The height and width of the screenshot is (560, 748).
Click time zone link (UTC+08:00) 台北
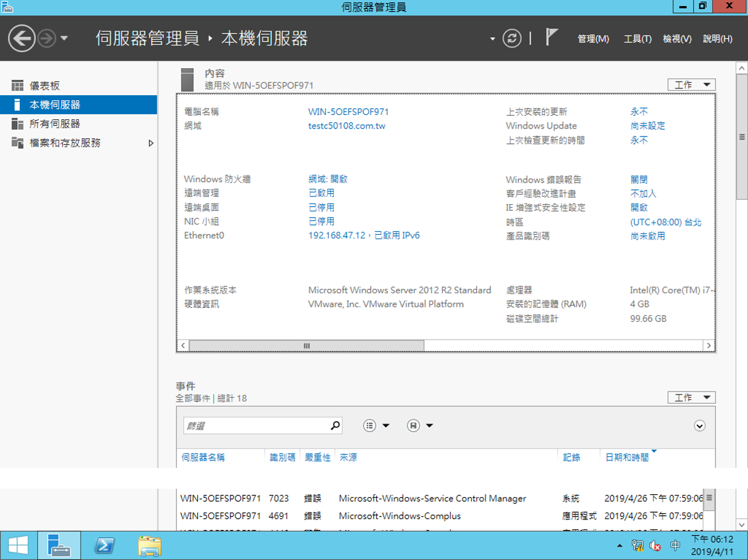coord(666,222)
